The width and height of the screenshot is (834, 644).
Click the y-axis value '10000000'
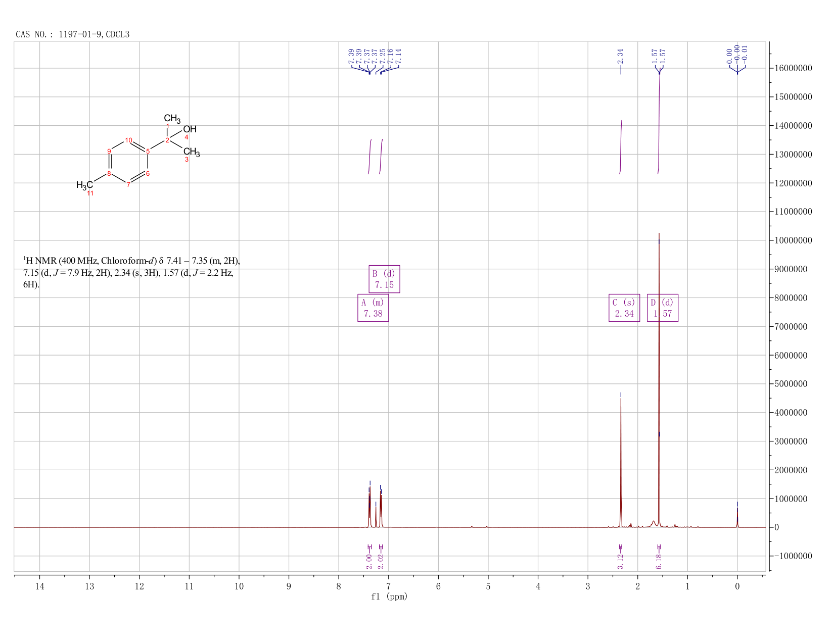(x=793, y=240)
